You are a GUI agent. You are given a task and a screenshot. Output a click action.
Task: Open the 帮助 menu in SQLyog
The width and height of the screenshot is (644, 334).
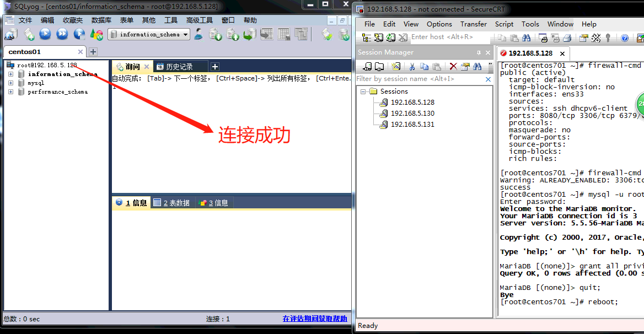coord(250,20)
